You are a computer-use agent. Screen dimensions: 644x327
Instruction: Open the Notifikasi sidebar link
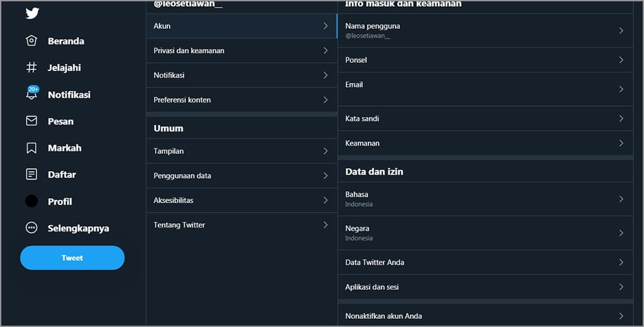point(69,95)
